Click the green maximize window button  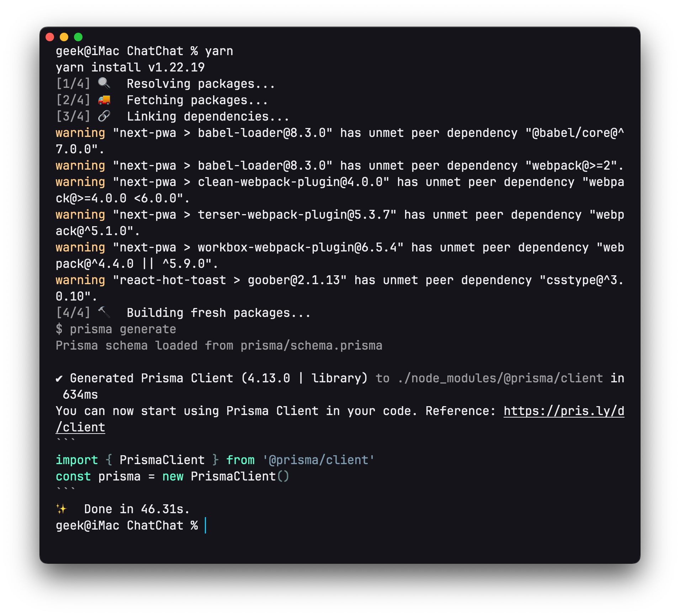pyautogui.click(x=78, y=37)
